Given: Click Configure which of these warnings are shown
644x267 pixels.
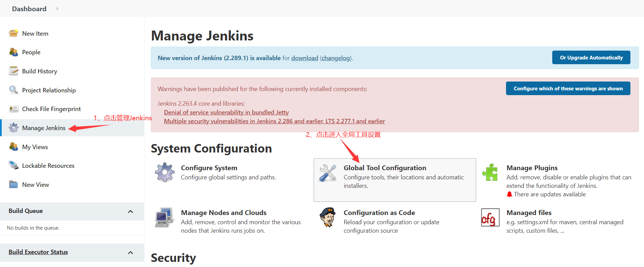Looking at the screenshot, I should (x=568, y=88).
